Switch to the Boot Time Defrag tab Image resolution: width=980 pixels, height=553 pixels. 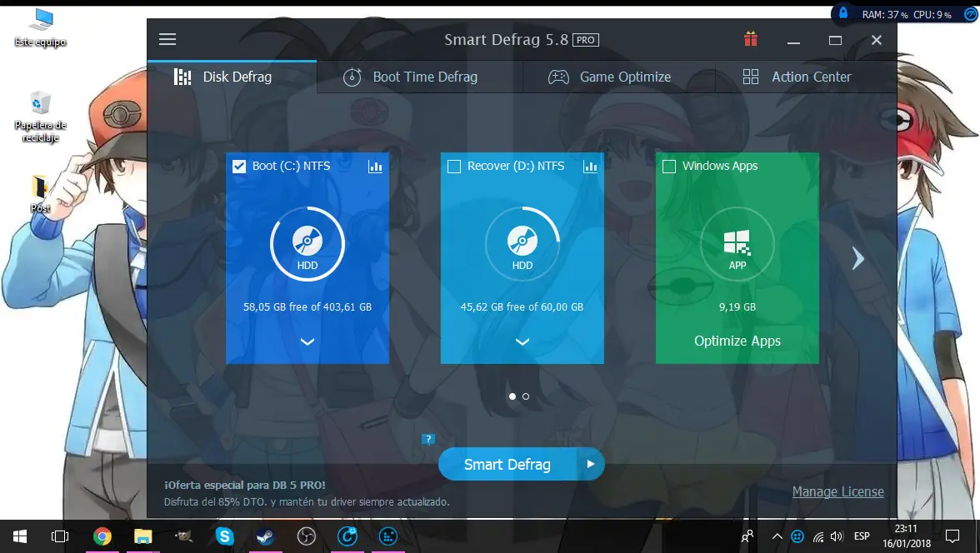pyautogui.click(x=410, y=77)
